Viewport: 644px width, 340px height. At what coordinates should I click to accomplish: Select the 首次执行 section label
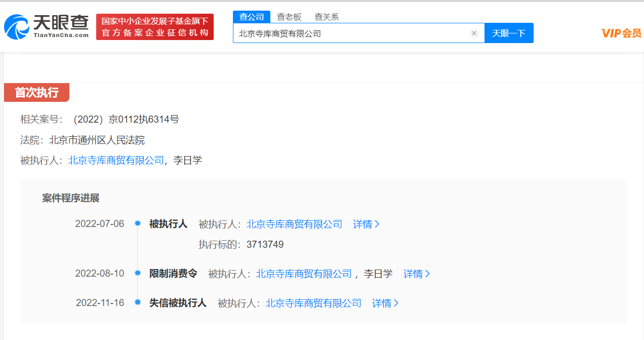click(36, 93)
